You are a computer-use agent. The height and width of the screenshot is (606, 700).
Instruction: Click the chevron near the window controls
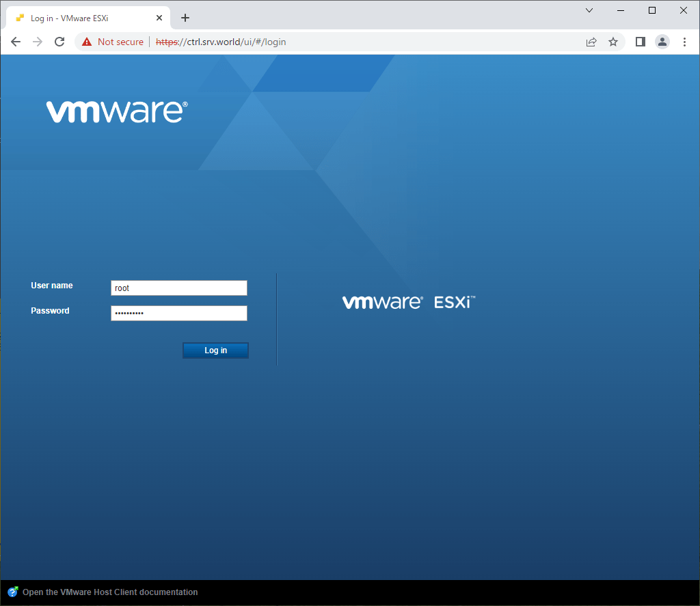coord(589,10)
